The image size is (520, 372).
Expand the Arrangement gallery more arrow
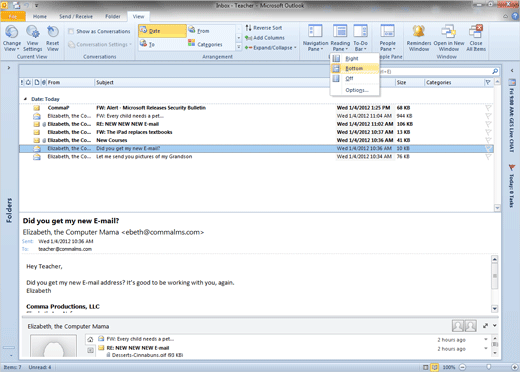[239, 47]
